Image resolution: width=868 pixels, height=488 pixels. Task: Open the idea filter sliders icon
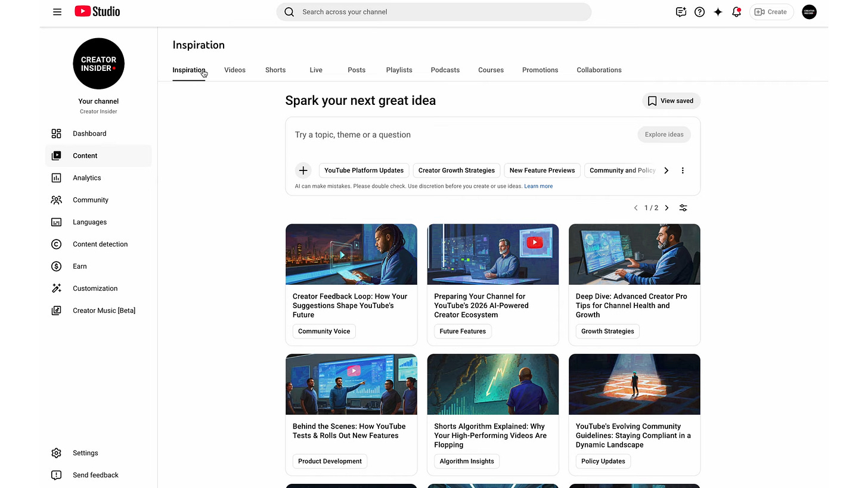(x=683, y=208)
